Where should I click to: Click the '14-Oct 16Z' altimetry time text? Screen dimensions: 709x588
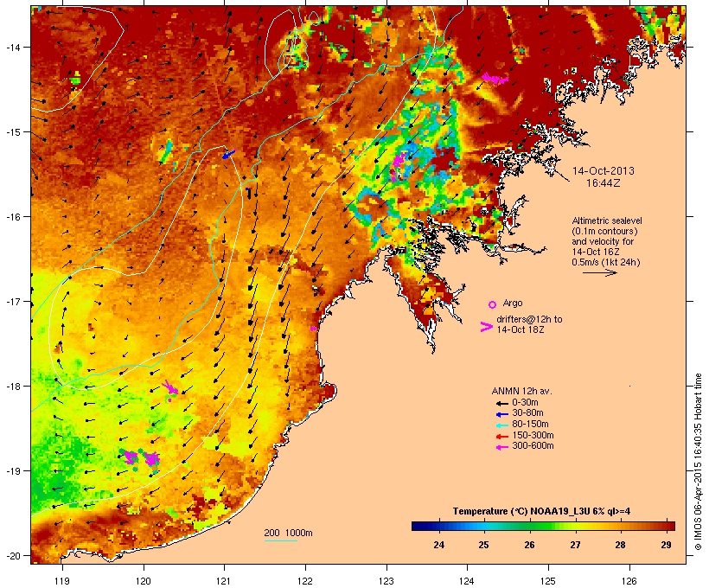click(x=596, y=252)
